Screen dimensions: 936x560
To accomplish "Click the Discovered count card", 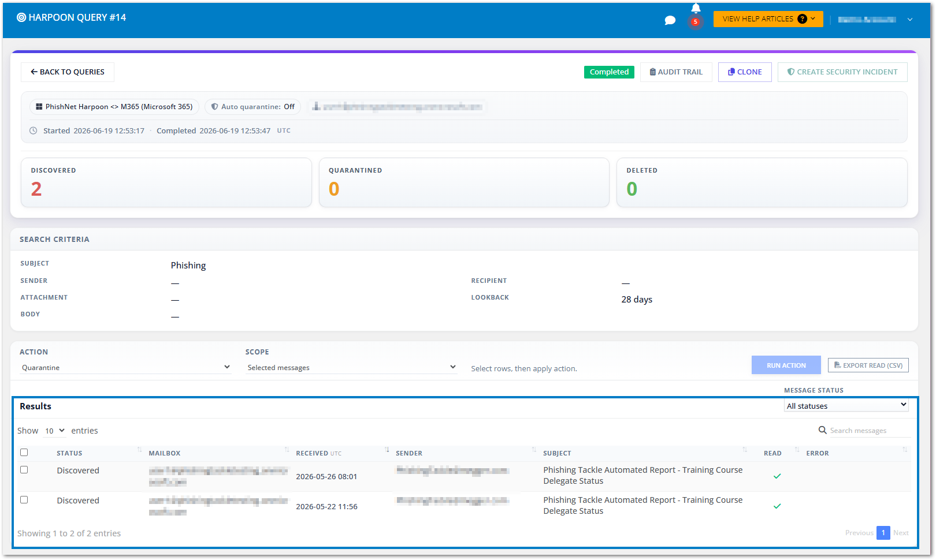I will click(166, 182).
